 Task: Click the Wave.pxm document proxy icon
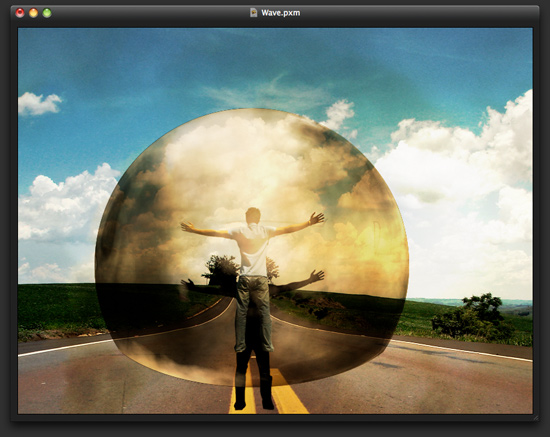253,13
